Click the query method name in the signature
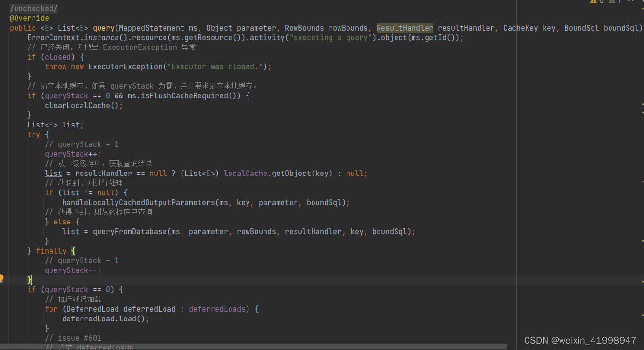 tap(103, 28)
